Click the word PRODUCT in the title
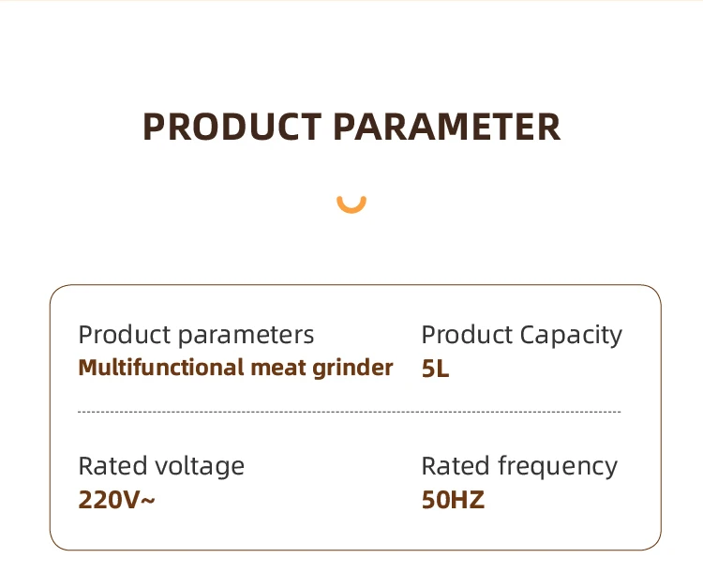The height and width of the screenshot is (588, 703). 232,127
